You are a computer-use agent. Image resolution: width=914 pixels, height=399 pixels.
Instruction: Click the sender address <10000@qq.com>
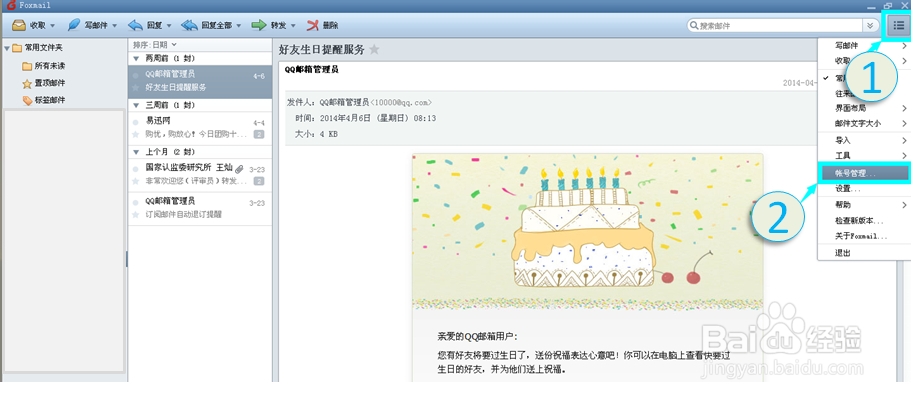tap(401, 103)
